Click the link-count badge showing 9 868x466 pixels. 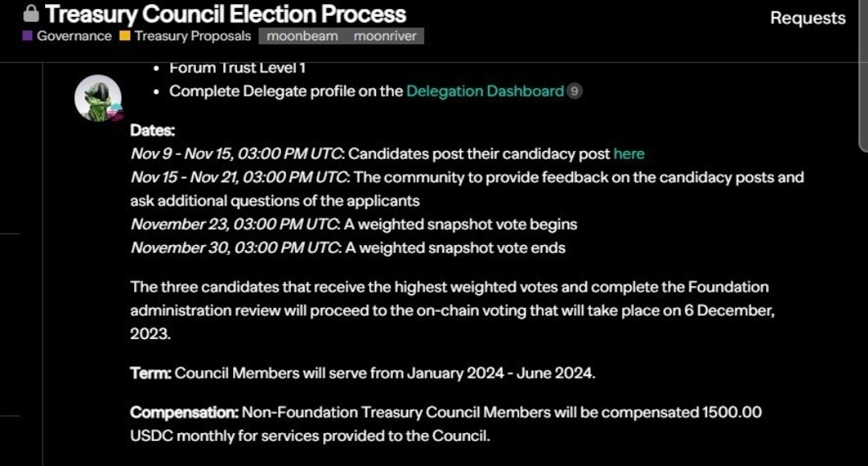[x=574, y=92]
